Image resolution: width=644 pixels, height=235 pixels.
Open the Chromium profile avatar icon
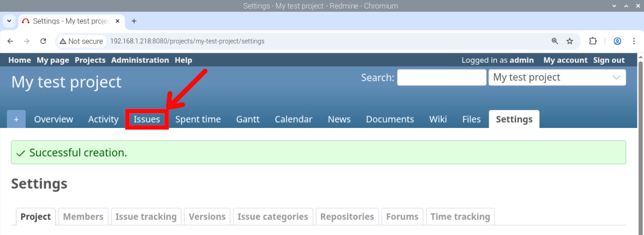[618, 41]
